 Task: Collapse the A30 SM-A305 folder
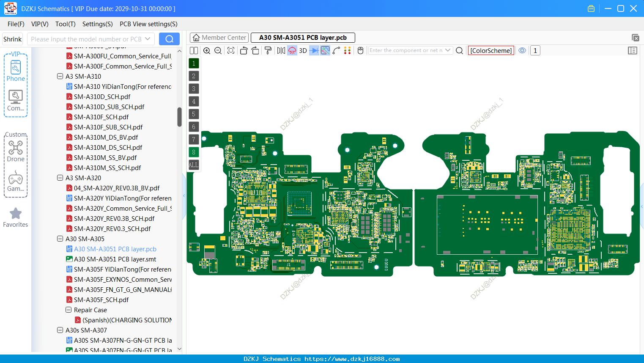60,239
